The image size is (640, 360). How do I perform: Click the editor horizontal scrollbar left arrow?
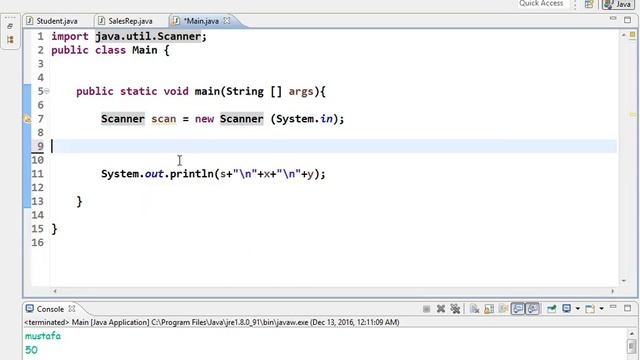55,291
